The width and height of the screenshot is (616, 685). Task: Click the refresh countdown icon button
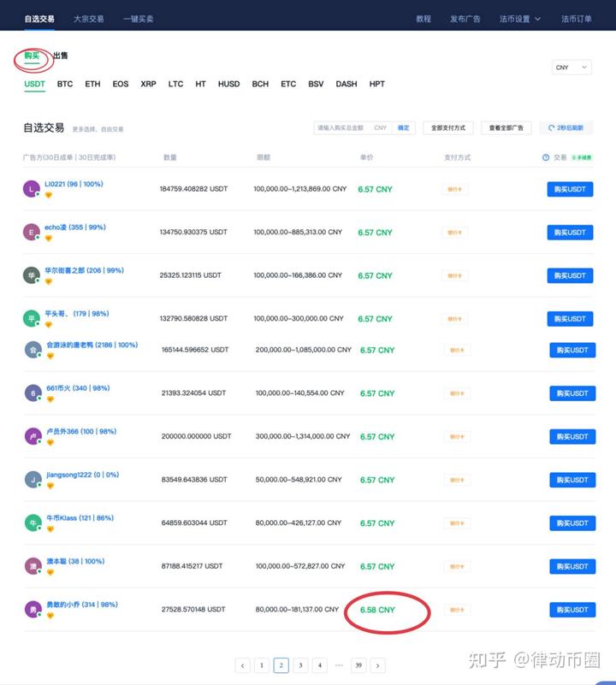pyautogui.click(x=566, y=128)
